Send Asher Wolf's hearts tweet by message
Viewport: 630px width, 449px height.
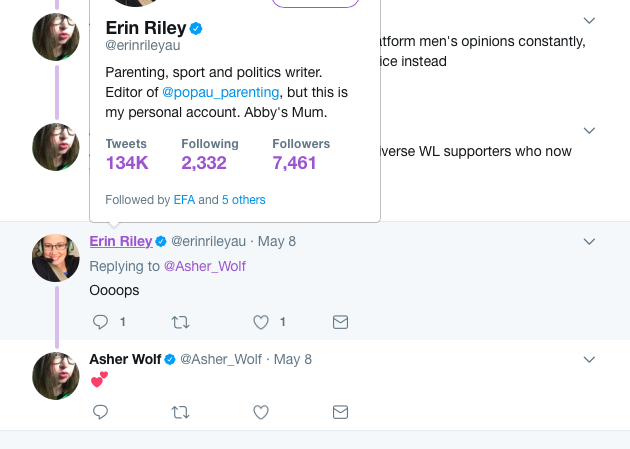340,411
